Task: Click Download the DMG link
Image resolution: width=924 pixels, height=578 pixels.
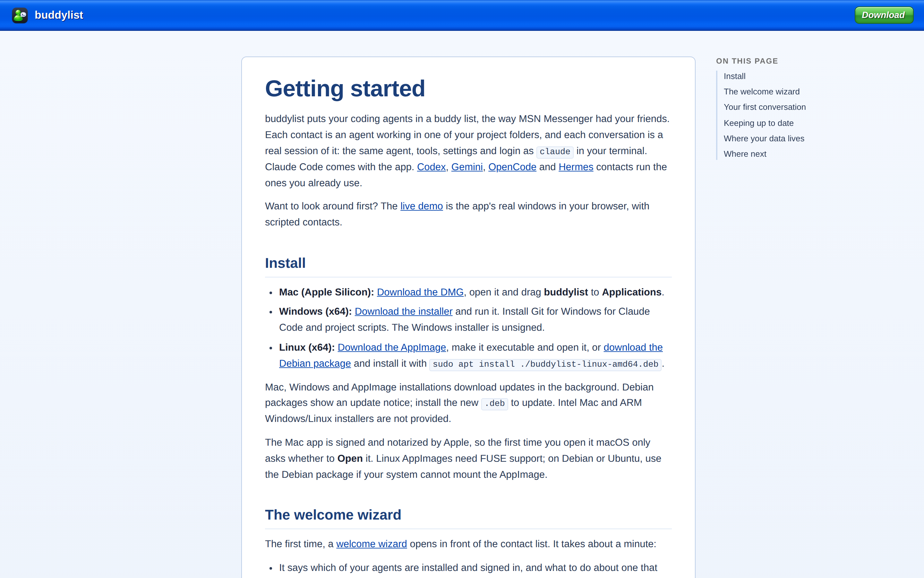Action: point(420,292)
